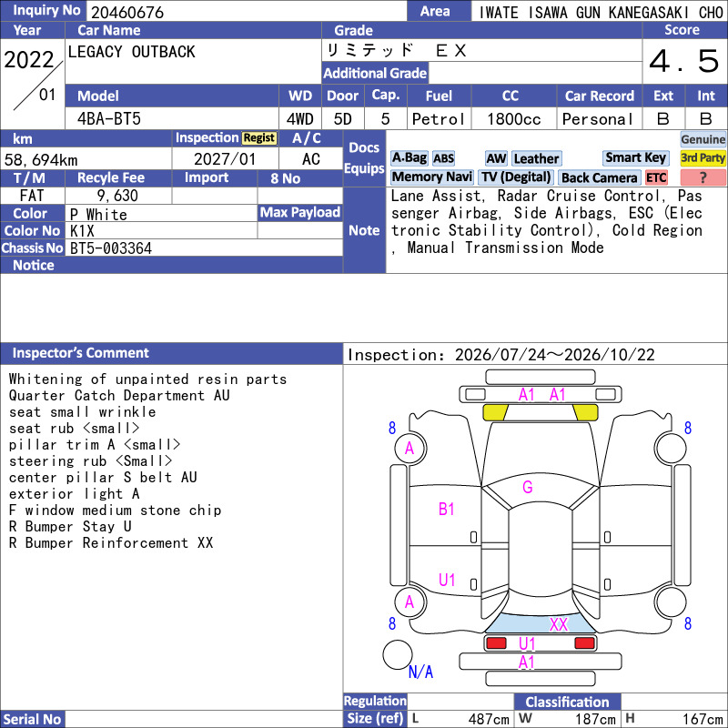Select the color P White
The height and width of the screenshot is (728, 728).
pos(98,215)
